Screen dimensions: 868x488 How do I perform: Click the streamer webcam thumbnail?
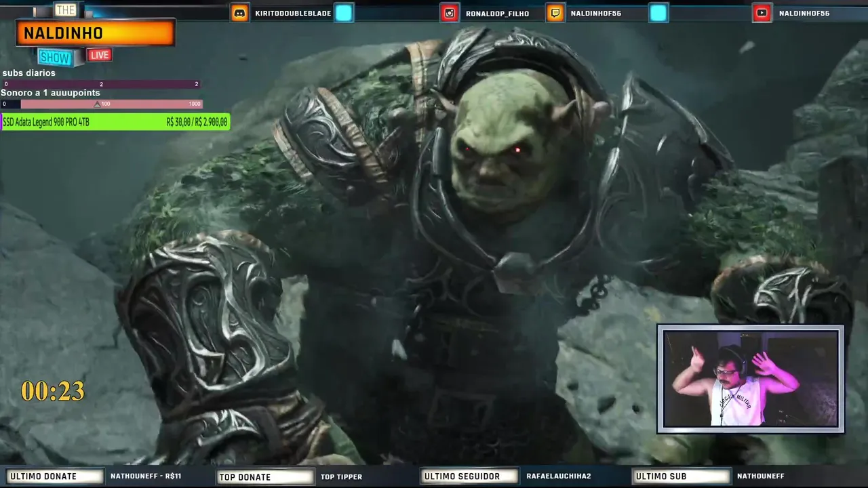[750, 379]
